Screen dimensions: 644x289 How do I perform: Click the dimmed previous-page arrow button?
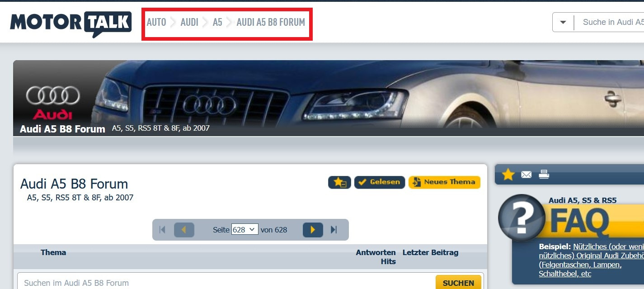(183, 230)
